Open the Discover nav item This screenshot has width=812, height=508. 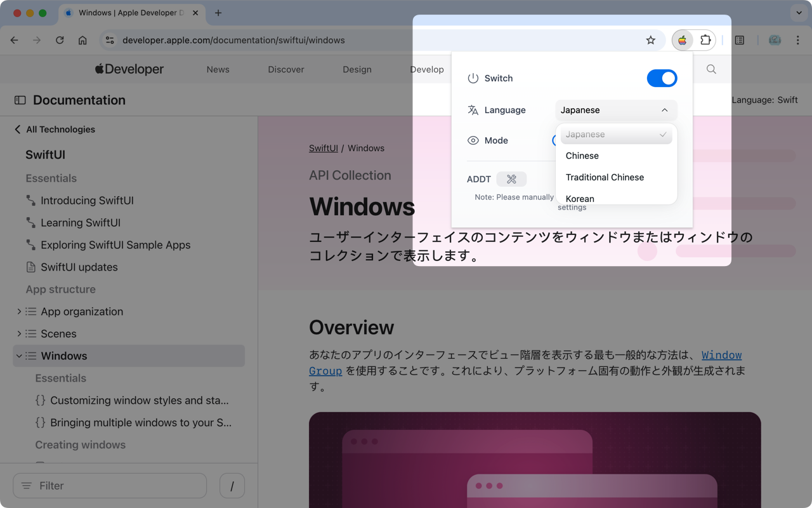[x=286, y=69]
